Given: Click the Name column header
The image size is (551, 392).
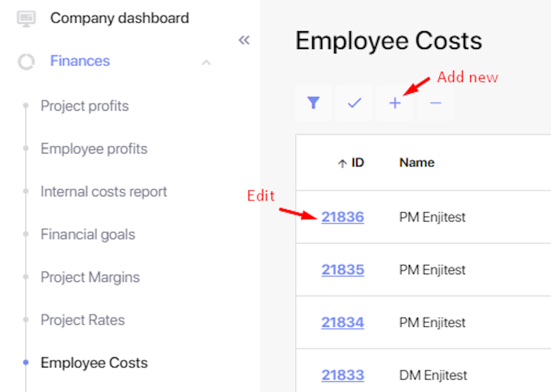Looking at the screenshot, I should (x=417, y=163).
